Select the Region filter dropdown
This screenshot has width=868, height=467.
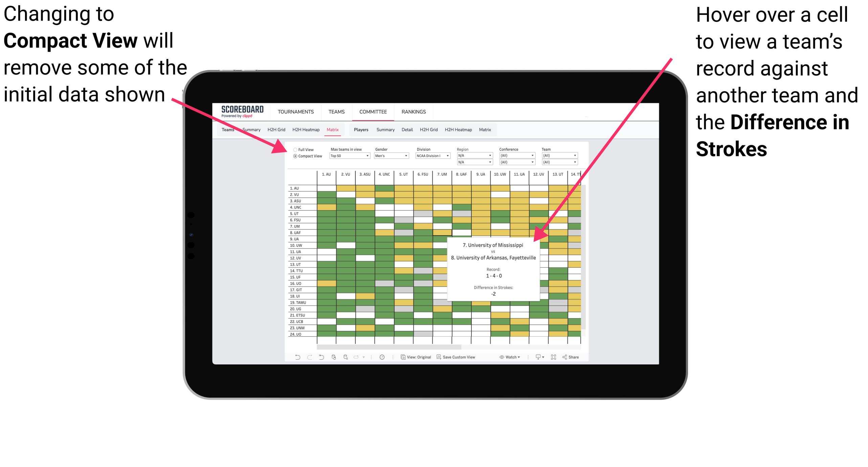click(x=474, y=155)
